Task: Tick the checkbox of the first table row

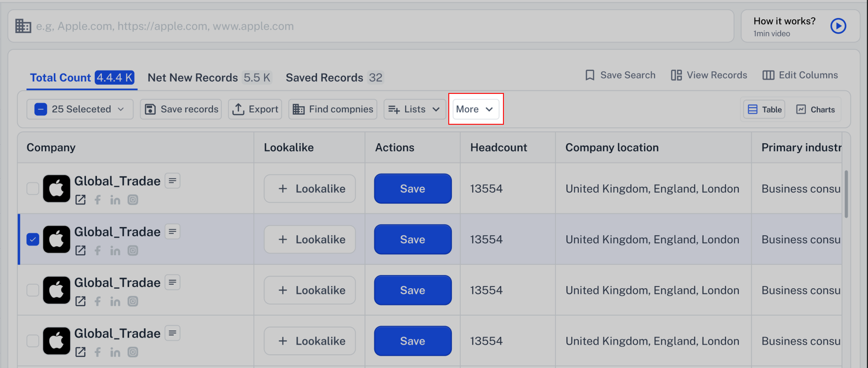Action: 33,188
